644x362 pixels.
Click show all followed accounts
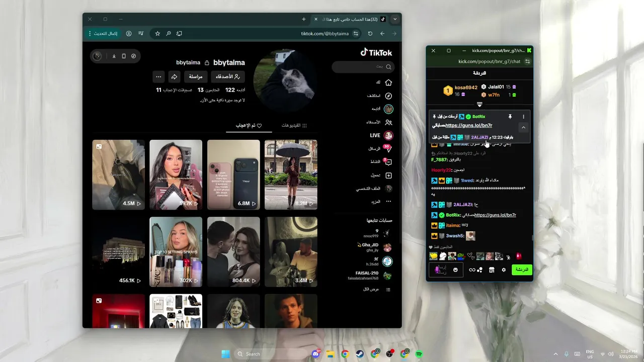click(x=377, y=289)
